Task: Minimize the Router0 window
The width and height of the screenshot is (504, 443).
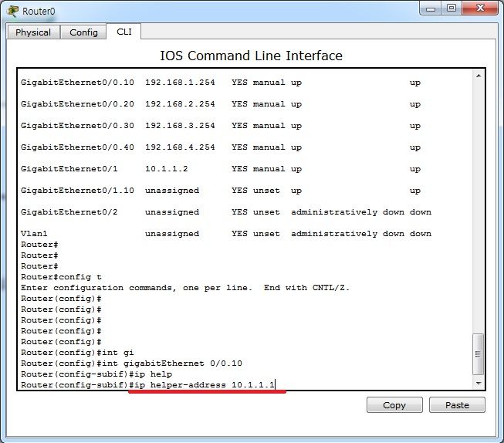Action: [431, 8]
